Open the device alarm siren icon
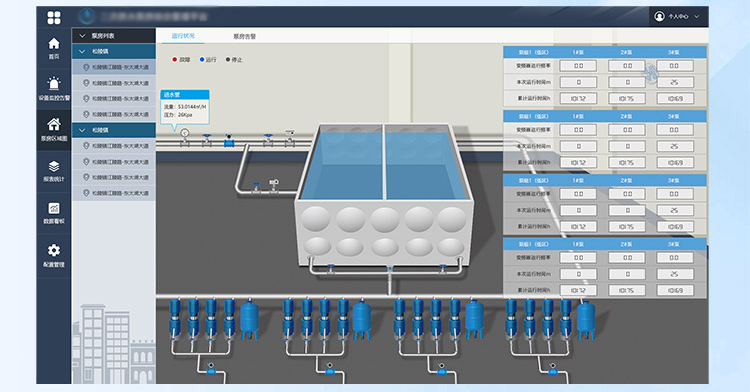Viewport: 750px width, 392px height. tap(54, 84)
